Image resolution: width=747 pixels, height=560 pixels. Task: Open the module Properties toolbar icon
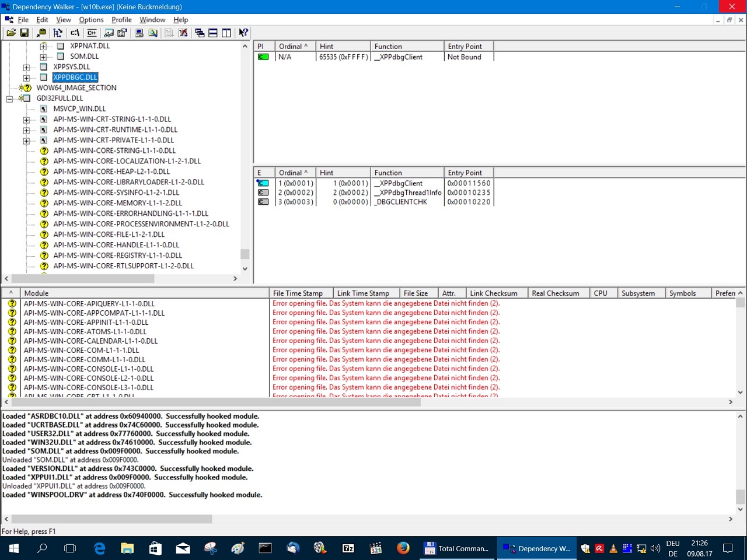(x=122, y=33)
